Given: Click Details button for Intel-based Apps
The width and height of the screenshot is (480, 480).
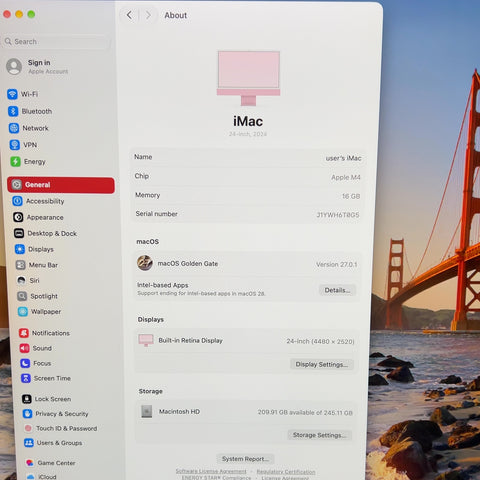Looking at the screenshot, I should point(337,290).
